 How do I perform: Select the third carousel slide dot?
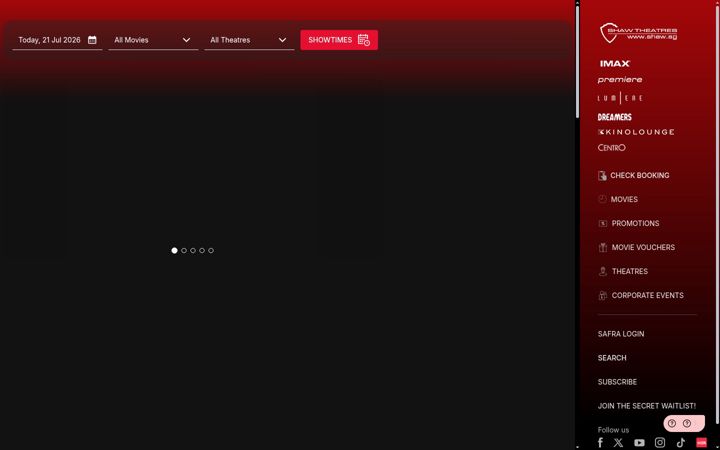pos(193,250)
